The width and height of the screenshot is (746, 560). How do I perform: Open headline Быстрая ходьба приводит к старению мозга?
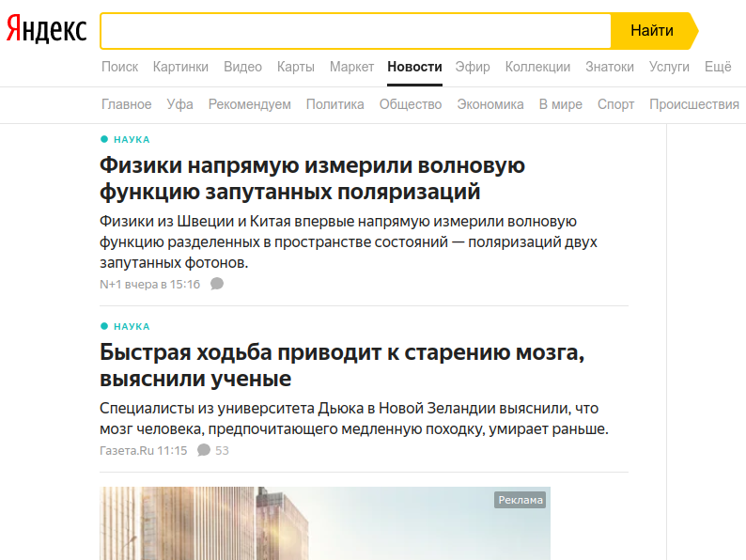(342, 366)
